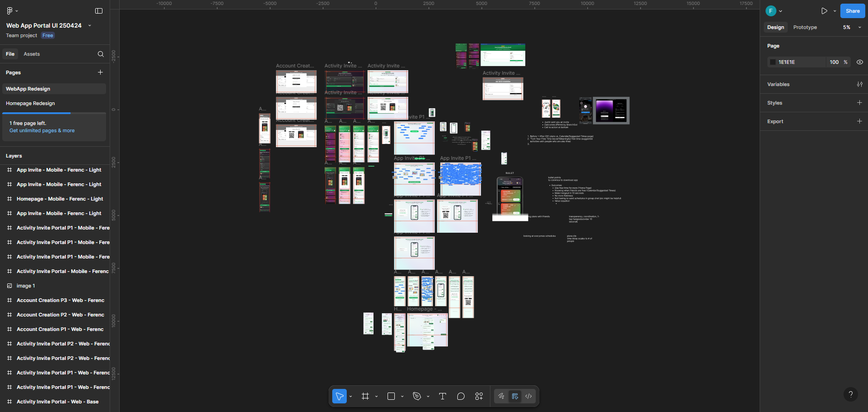Select the Frame tool
868x412 pixels.
click(x=365, y=396)
